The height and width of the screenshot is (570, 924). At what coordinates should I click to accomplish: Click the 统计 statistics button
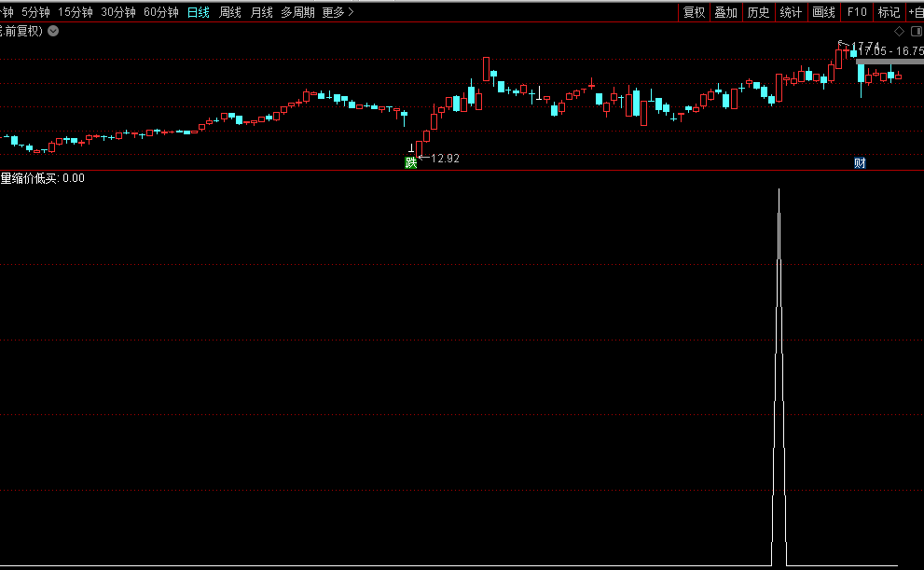791,12
